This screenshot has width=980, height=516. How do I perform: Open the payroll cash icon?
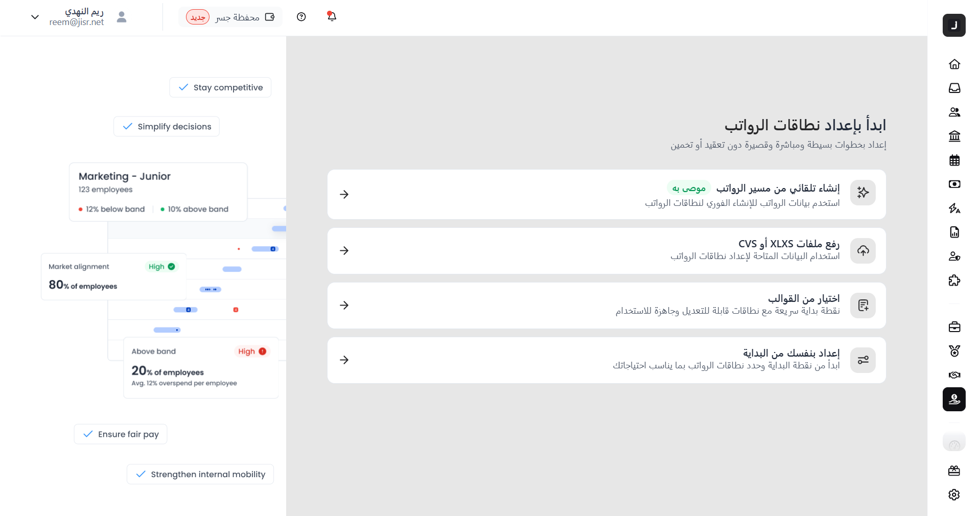(x=954, y=184)
